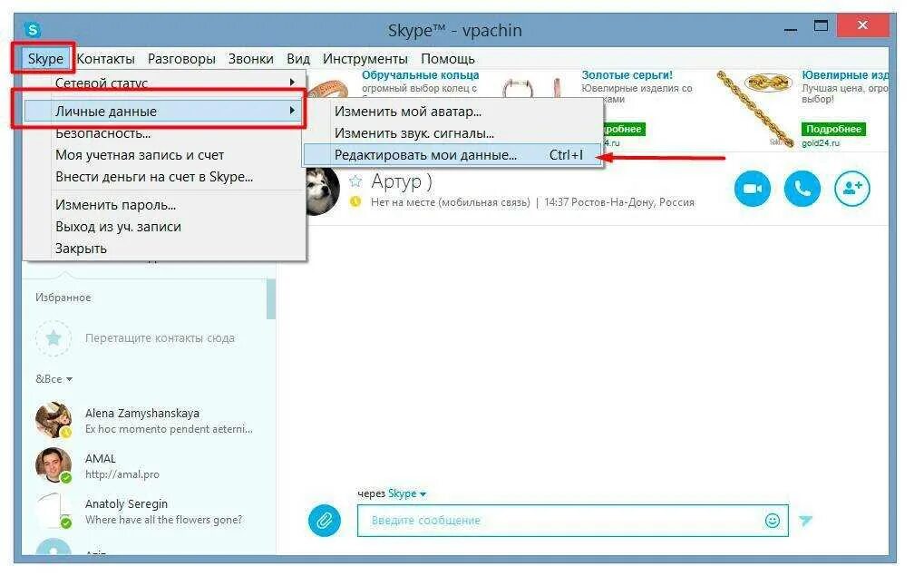Open the emoticon picker
The height and width of the screenshot is (576, 924).
772,521
